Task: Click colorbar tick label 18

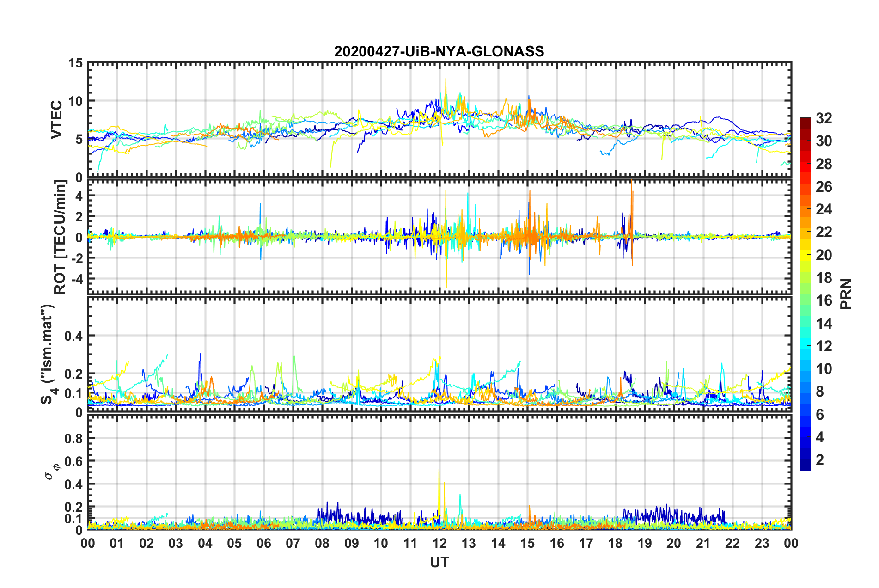Action: click(824, 278)
